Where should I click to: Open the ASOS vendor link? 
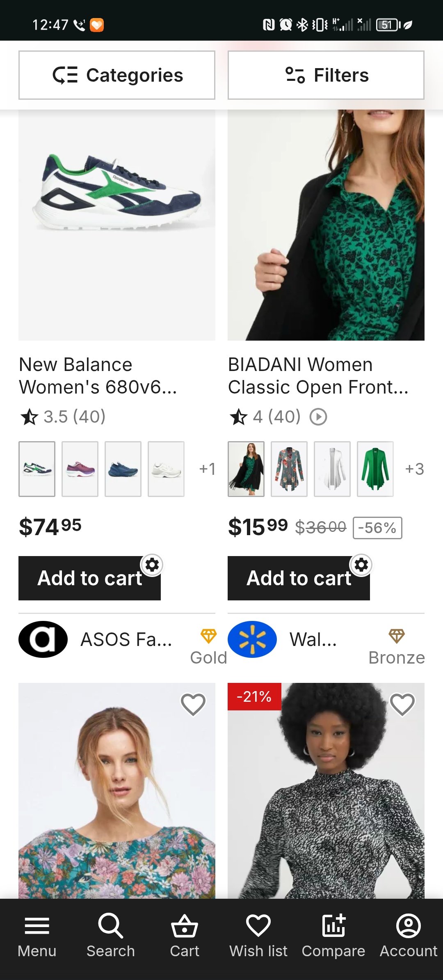point(126,639)
